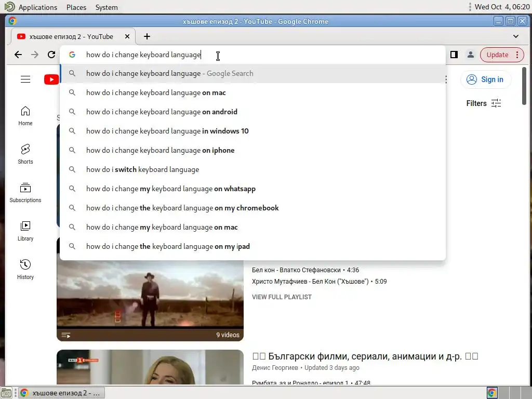
Task: Click the clock showing Wed Oct 4, 06:20
Action: pyautogui.click(x=502, y=7)
